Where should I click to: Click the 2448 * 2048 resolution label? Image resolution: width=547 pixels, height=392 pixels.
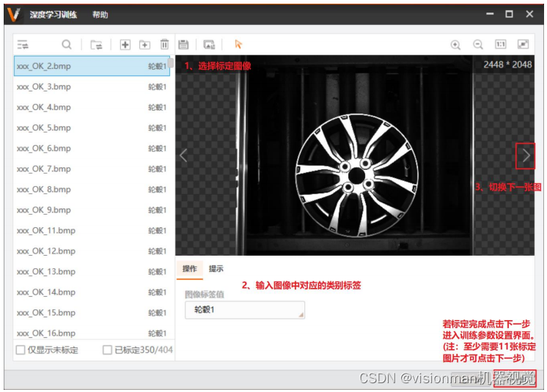507,64
